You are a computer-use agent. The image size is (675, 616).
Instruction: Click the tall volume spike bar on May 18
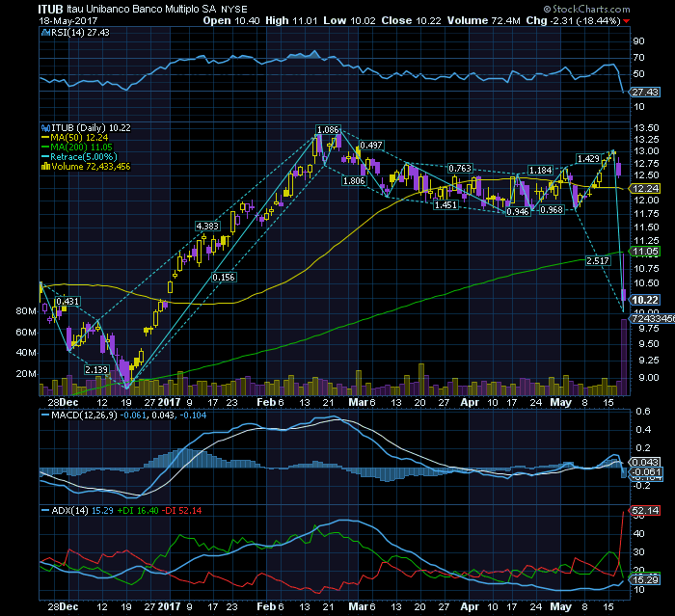tap(624, 358)
